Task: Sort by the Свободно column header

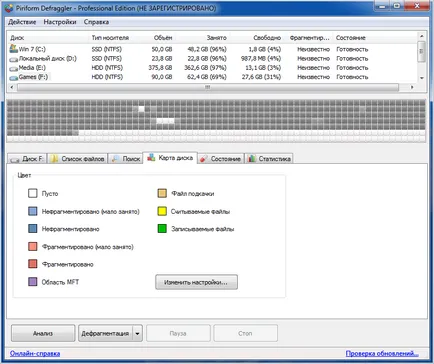Action: pos(257,38)
